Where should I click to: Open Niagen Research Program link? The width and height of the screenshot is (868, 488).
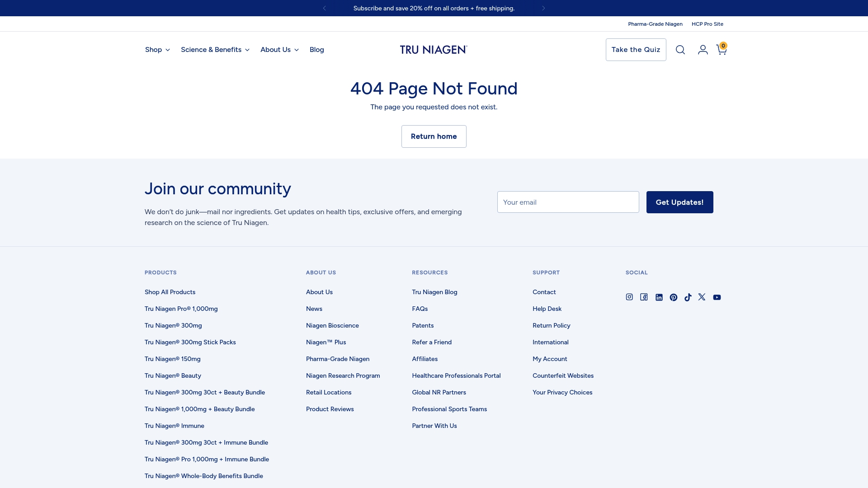point(343,376)
